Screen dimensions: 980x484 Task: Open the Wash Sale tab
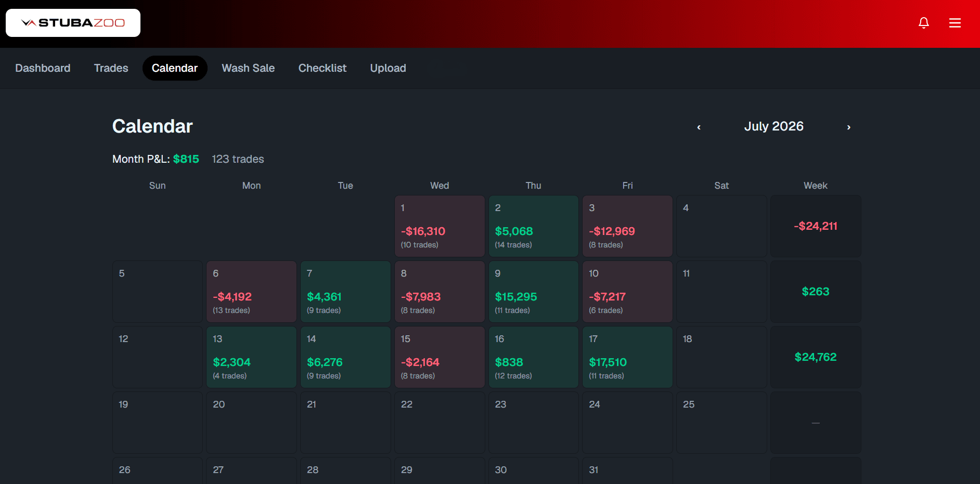[248, 68]
